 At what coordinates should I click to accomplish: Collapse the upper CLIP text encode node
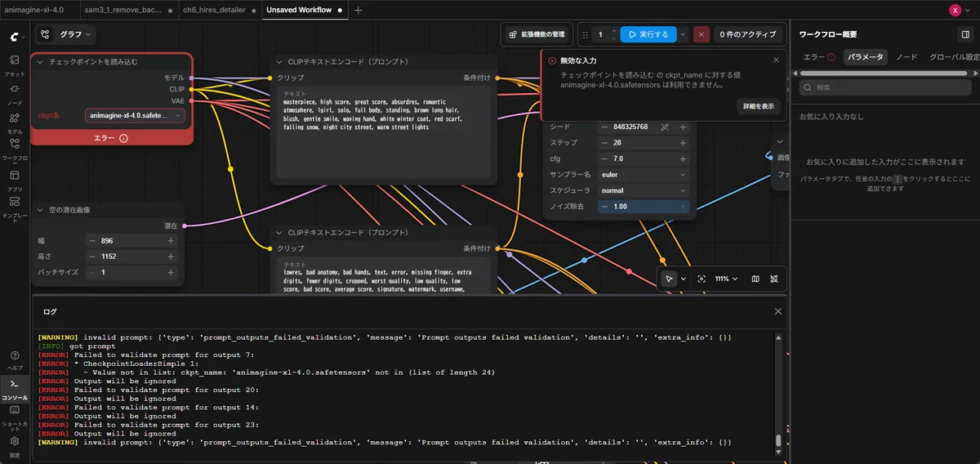click(x=279, y=61)
